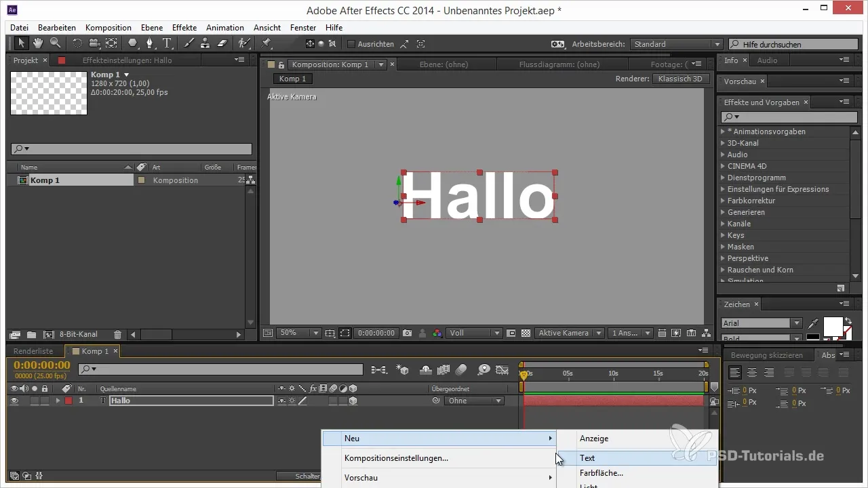Select the Shape polygon tool
The height and width of the screenshot is (488, 868).
pyautogui.click(x=133, y=43)
